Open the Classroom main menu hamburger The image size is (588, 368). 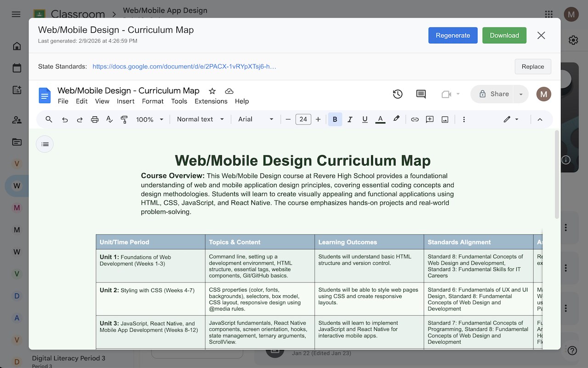(16, 14)
